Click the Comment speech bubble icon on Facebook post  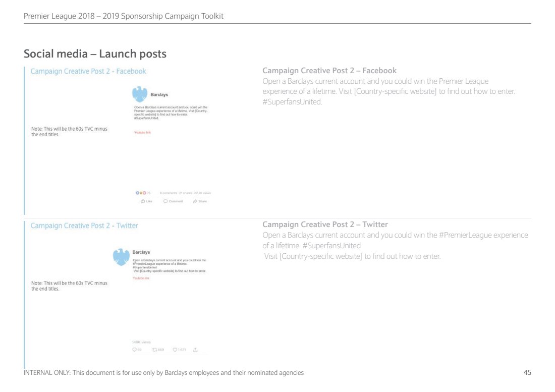pos(165,201)
